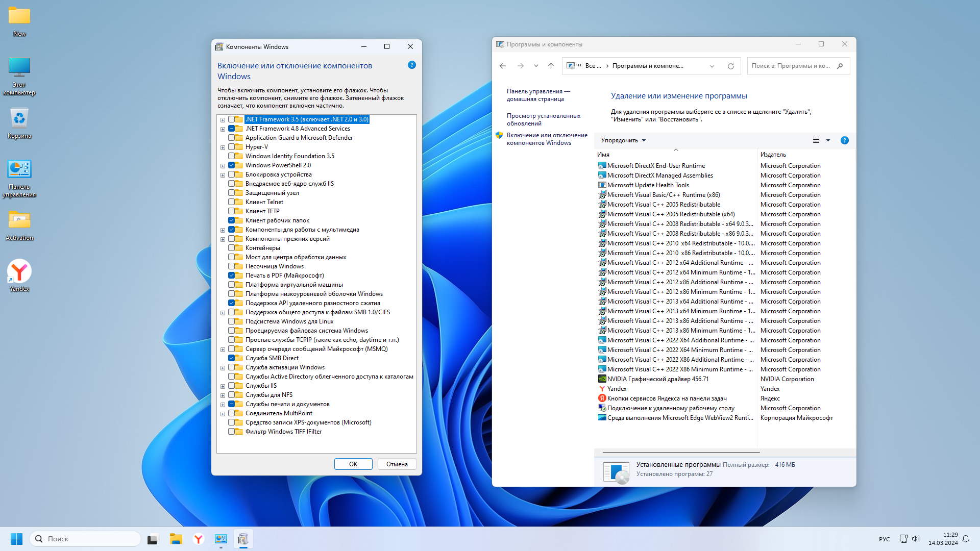Click the Programs search input field
Image resolution: width=980 pixels, height=551 pixels.
791,66
